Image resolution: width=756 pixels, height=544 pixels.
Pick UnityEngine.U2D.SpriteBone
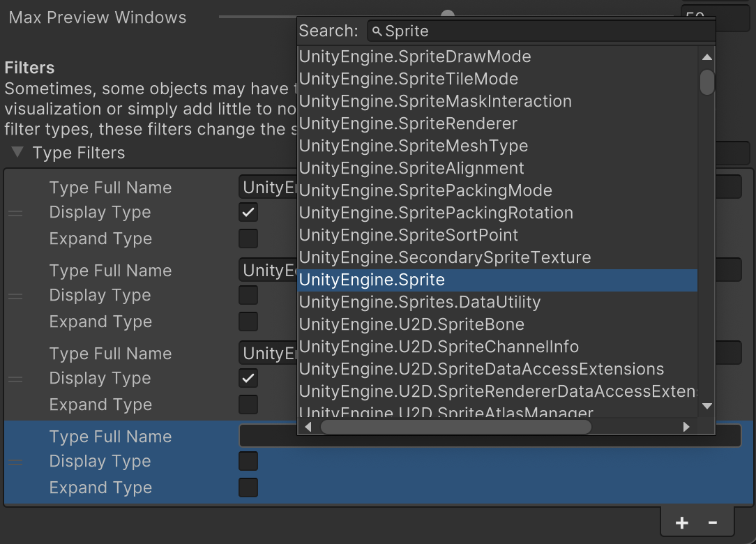[x=497, y=324]
